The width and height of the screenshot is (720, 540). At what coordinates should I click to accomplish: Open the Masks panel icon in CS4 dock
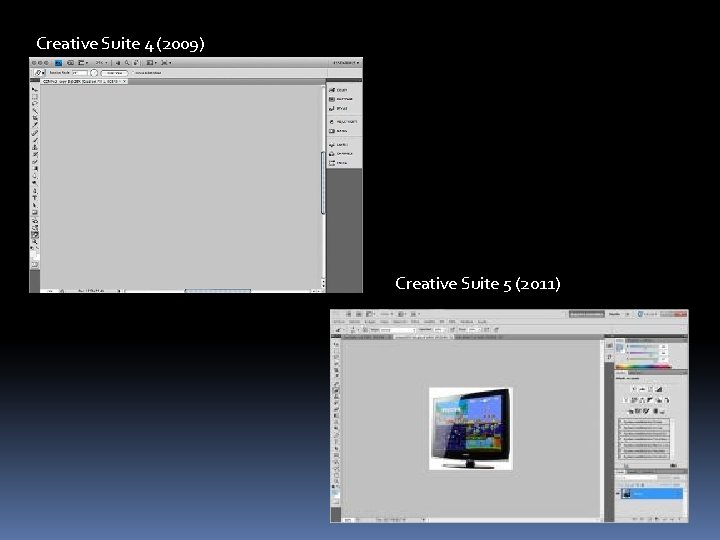click(x=332, y=131)
